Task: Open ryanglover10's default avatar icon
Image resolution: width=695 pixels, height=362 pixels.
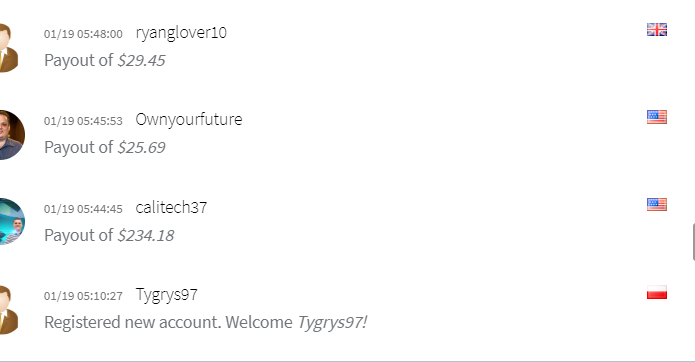Action: [x=8, y=48]
